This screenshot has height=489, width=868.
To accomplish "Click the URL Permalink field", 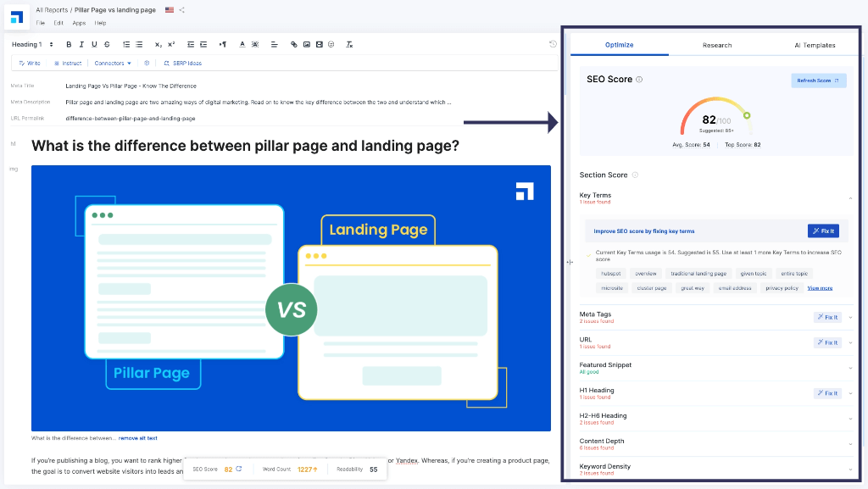I will [x=130, y=119].
